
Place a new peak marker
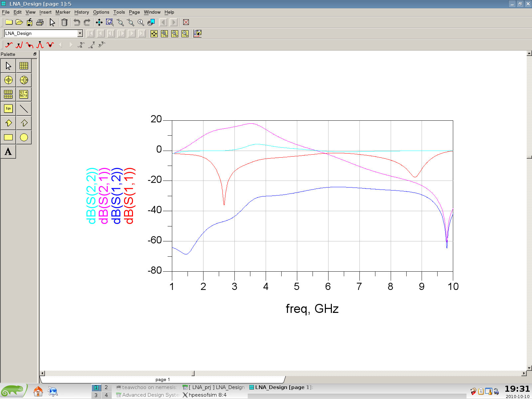40,45
